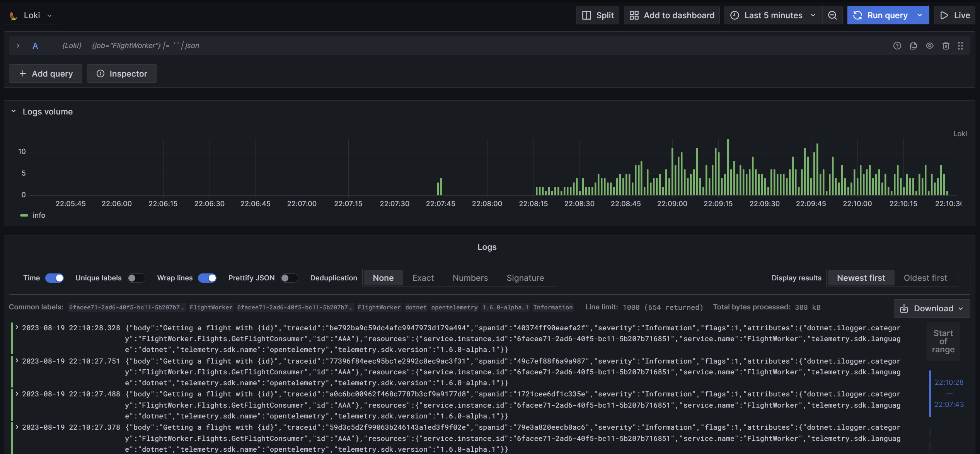Screen dimensions: 980x454
Task: Delete query A with the trash icon
Action: click(946, 46)
